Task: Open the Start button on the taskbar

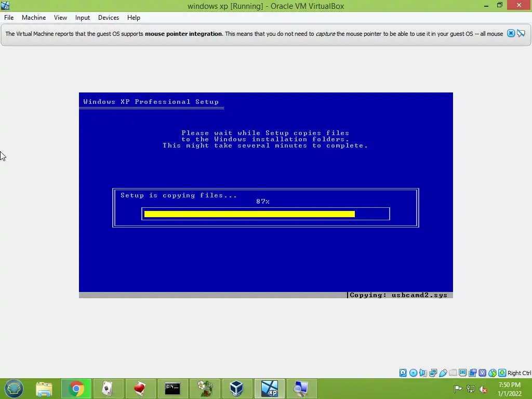Action: click(x=14, y=389)
